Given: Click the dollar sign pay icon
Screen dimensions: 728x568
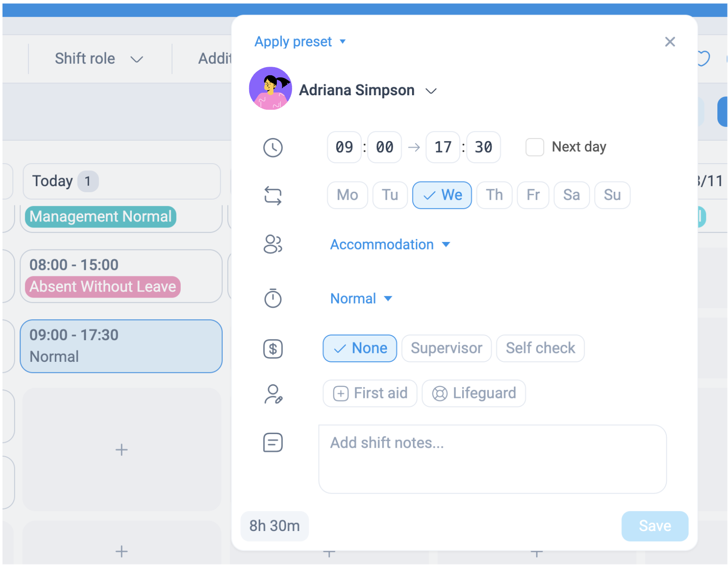Looking at the screenshot, I should [273, 349].
